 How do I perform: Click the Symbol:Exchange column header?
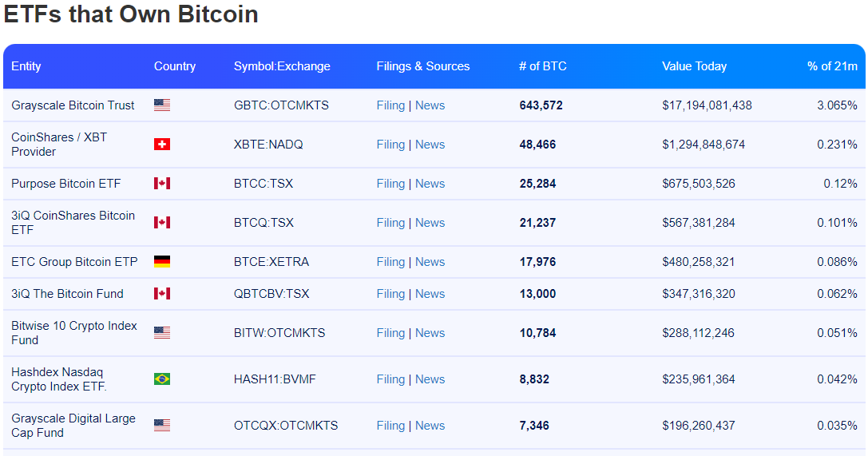click(x=282, y=66)
